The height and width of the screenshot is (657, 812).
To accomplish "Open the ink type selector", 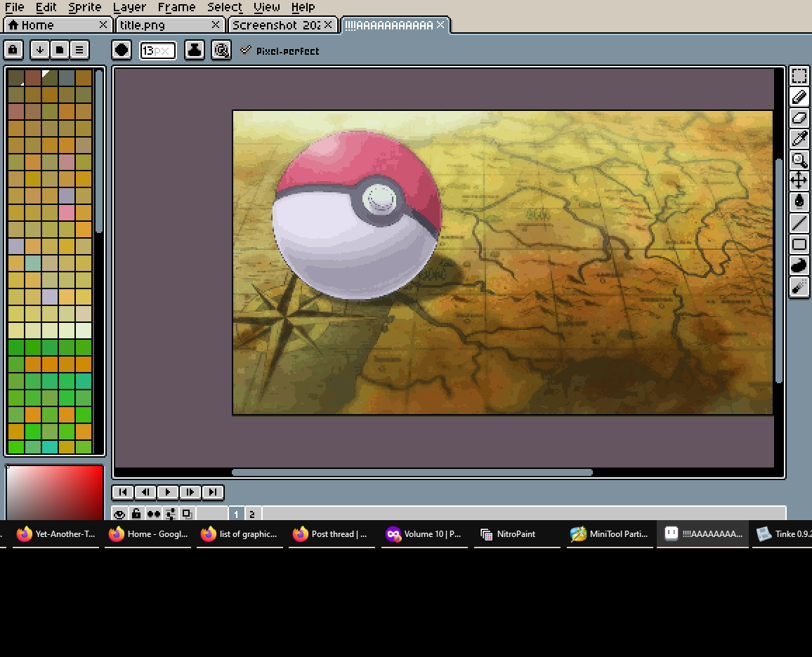I will (x=194, y=50).
